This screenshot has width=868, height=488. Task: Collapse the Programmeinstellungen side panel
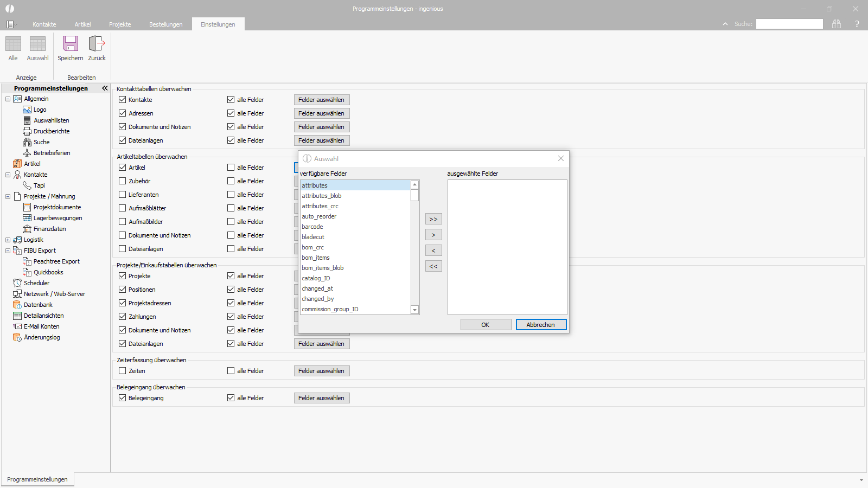point(105,88)
